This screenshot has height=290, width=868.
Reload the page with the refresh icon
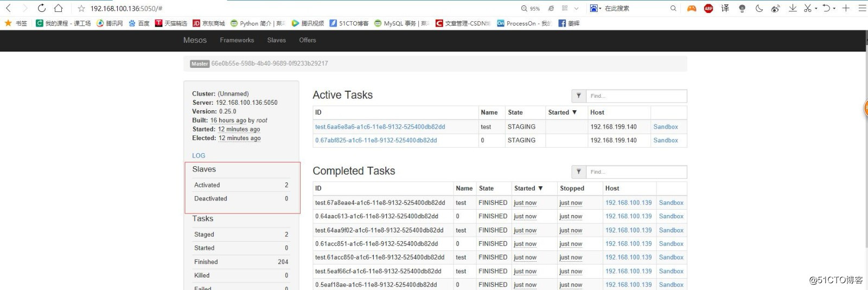[42, 8]
